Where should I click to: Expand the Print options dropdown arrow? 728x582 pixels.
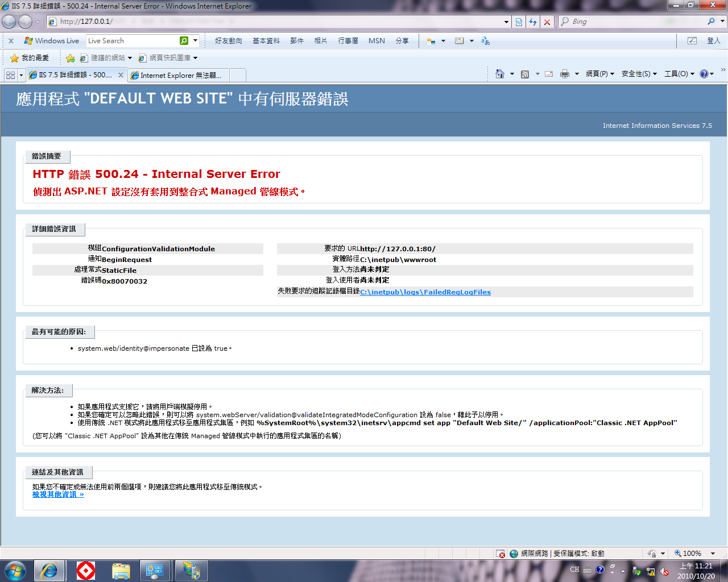pyautogui.click(x=577, y=74)
